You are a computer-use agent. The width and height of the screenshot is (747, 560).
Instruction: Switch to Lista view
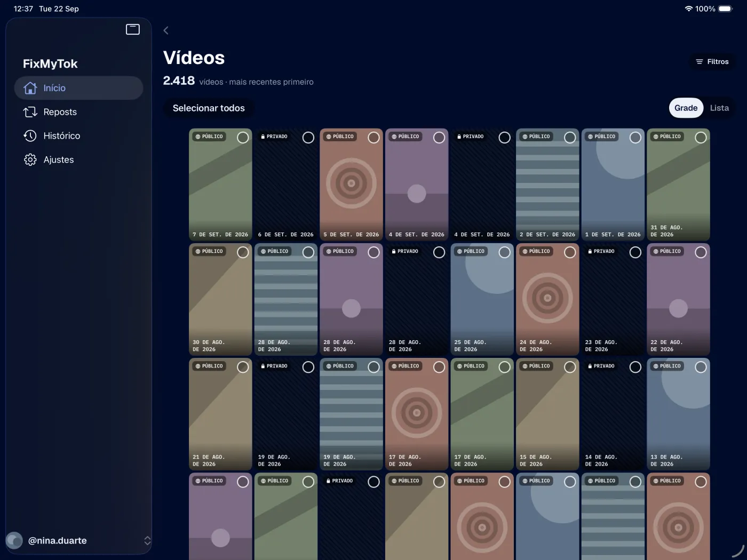(719, 108)
